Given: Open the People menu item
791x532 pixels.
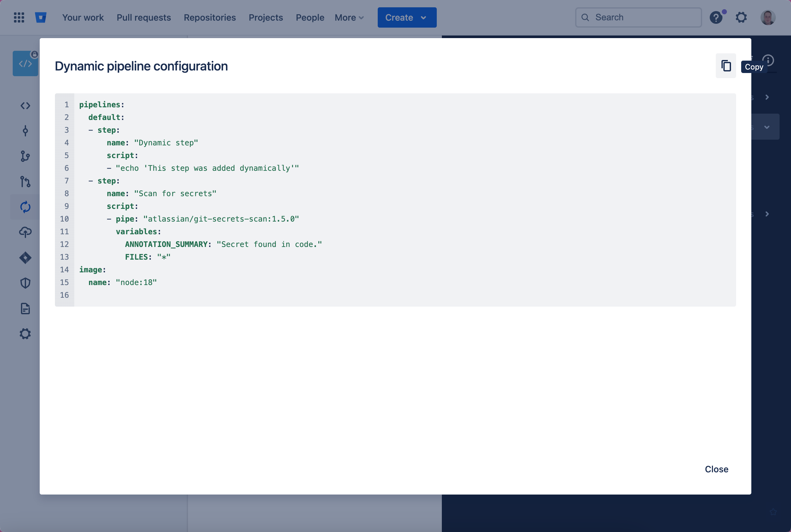Looking at the screenshot, I should (310, 17).
